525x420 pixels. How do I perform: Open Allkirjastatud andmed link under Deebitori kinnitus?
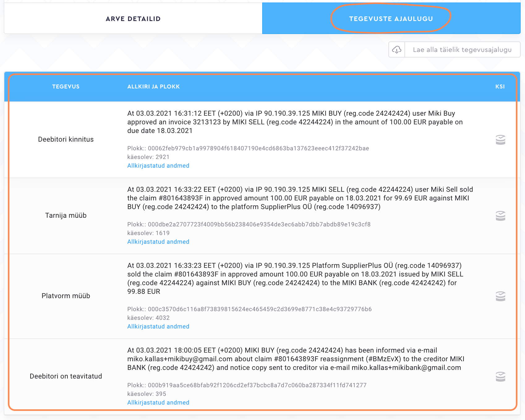click(x=158, y=166)
